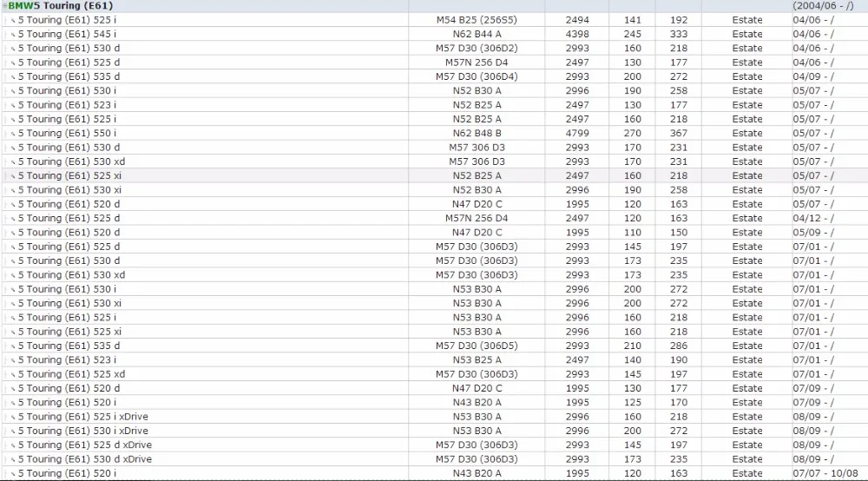This screenshot has width=868, height=481.
Task: Click the tree icon beside 530 d M57 306 D3 row
Action: pos(13,148)
